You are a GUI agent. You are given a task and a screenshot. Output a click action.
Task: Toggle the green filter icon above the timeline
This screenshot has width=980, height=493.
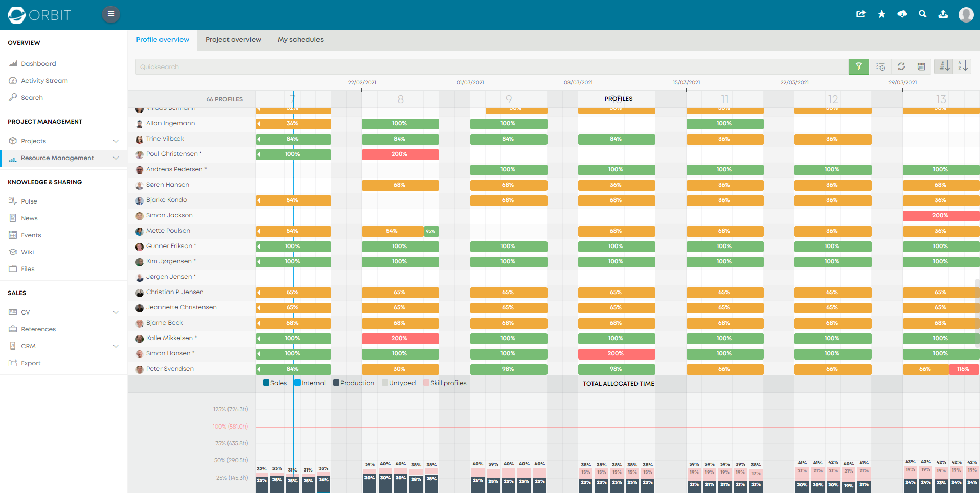pyautogui.click(x=858, y=66)
